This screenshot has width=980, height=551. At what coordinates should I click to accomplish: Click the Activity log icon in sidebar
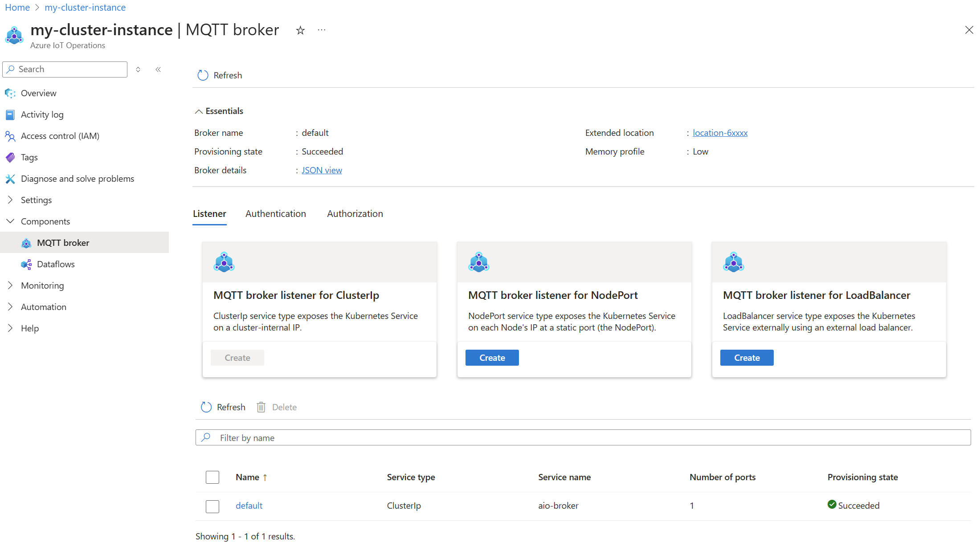click(x=10, y=114)
